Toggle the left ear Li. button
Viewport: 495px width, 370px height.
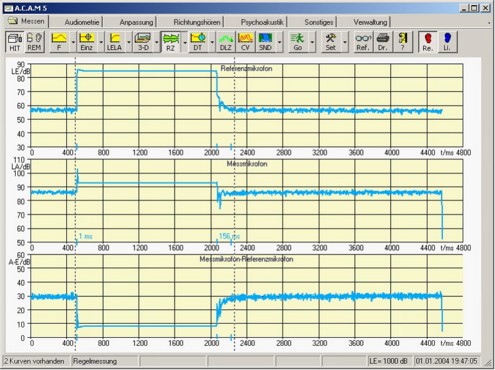pos(447,42)
